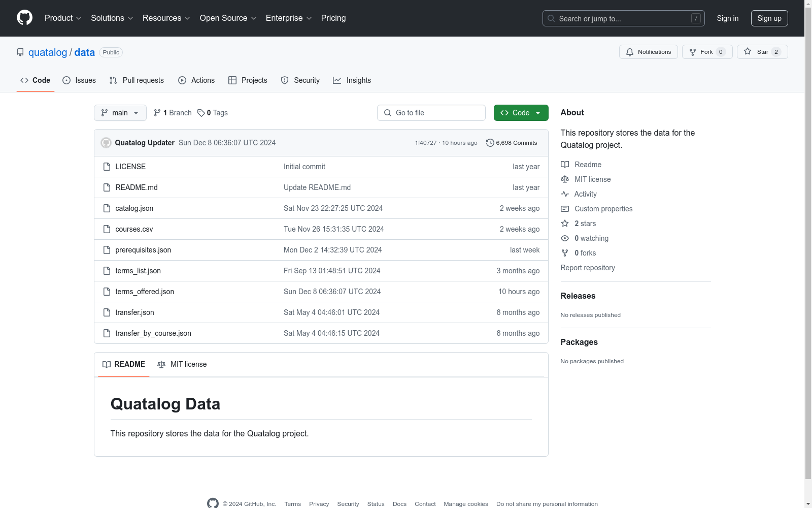Open the Pricing page link
The height and width of the screenshot is (508, 812).
coord(333,18)
